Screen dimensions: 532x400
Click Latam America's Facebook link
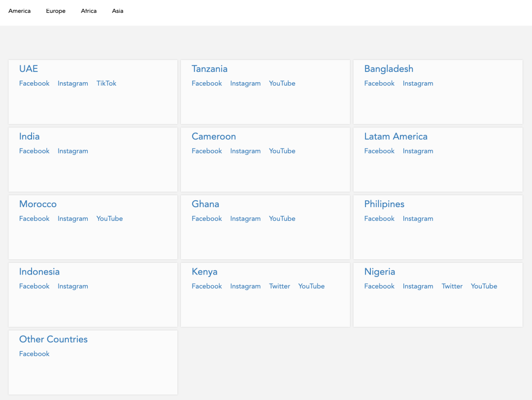pyautogui.click(x=379, y=151)
